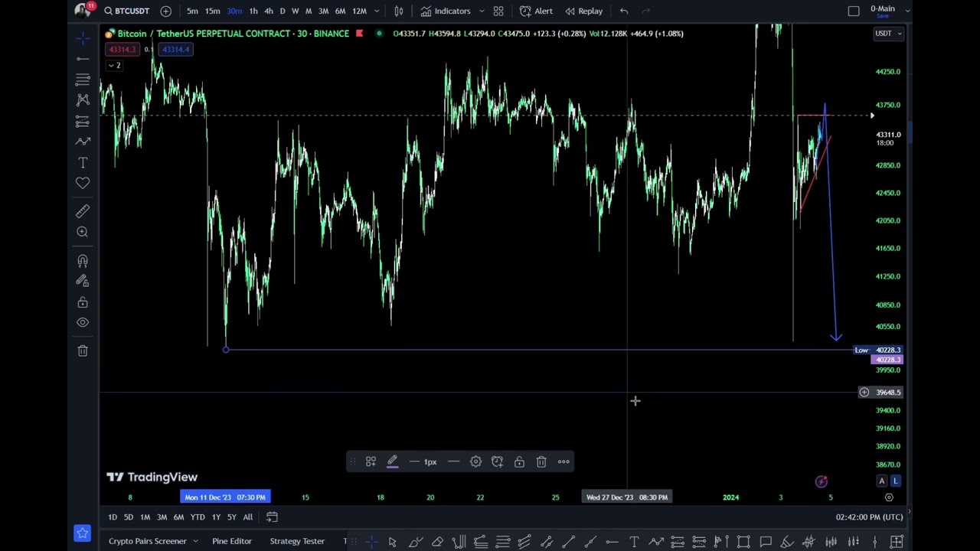980x551 pixels.
Task: Choose the 12M timeframe
Action: (x=359, y=11)
